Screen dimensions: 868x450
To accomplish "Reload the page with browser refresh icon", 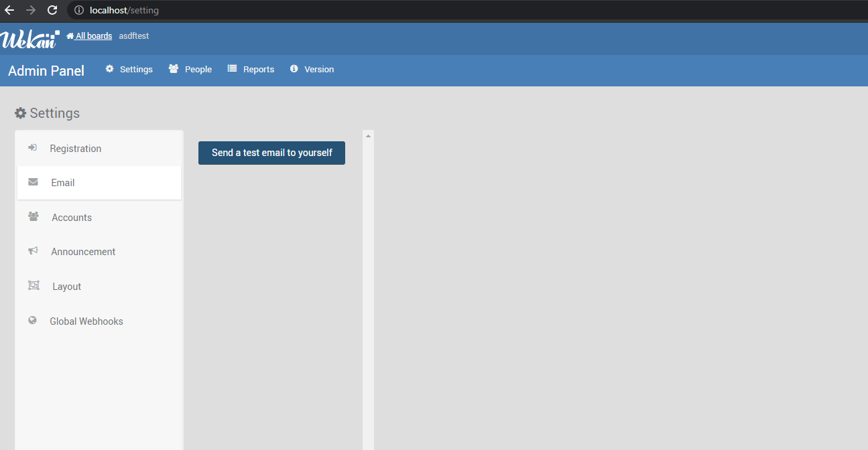I will [x=52, y=10].
